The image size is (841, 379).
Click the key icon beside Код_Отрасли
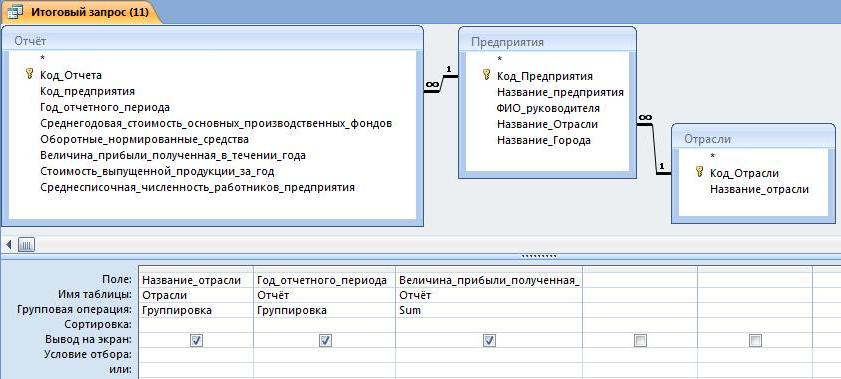699,172
